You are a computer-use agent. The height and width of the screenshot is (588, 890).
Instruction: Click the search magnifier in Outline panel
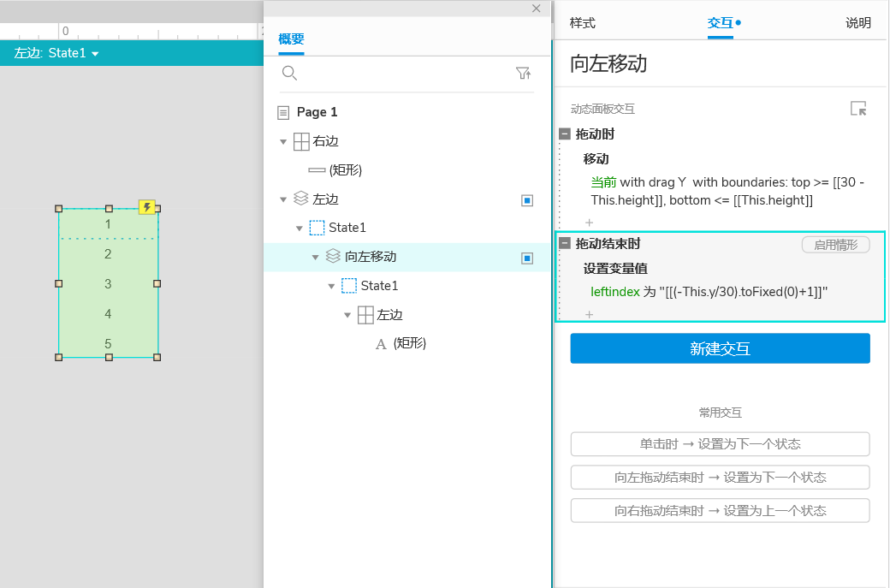coord(289,74)
